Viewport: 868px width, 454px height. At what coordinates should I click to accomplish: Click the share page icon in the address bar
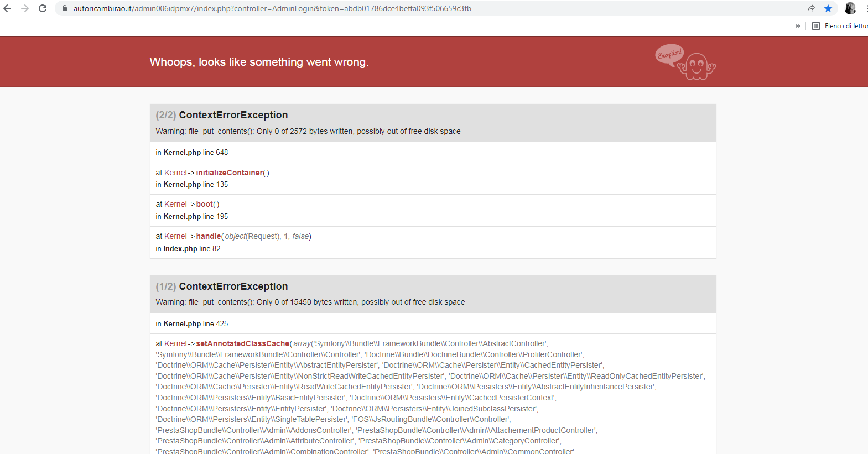810,8
